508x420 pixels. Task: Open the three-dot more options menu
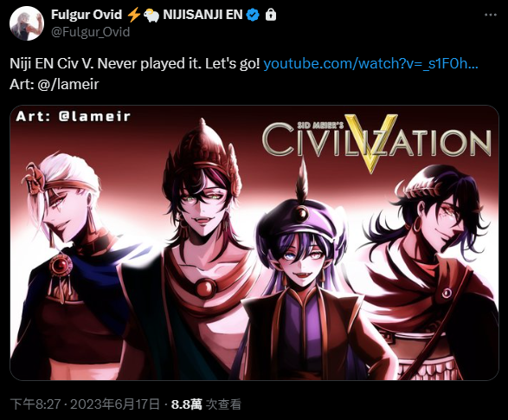coord(491,15)
